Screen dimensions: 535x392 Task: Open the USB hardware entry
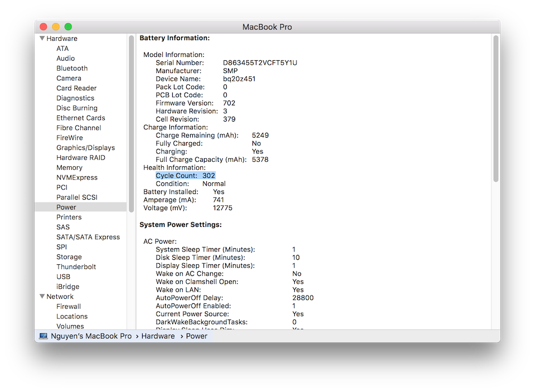pyautogui.click(x=63, y=277)
